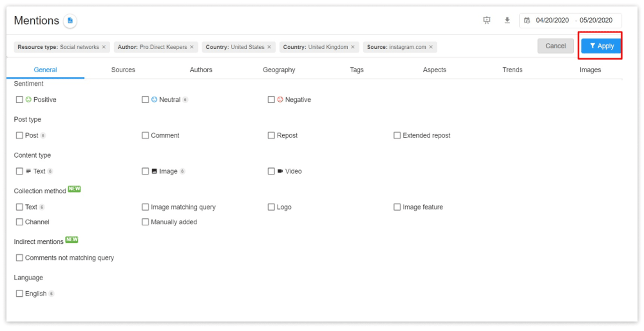Screen dimensions: 644x331
Task: Enable the Positive sentiment checkbox
Action: tap(20, 100)
